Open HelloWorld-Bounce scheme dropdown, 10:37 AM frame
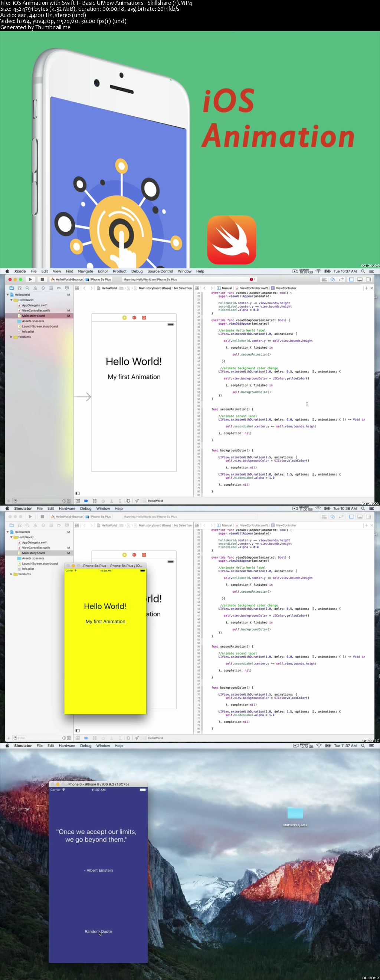380x980 pixels. pos(67,279)
